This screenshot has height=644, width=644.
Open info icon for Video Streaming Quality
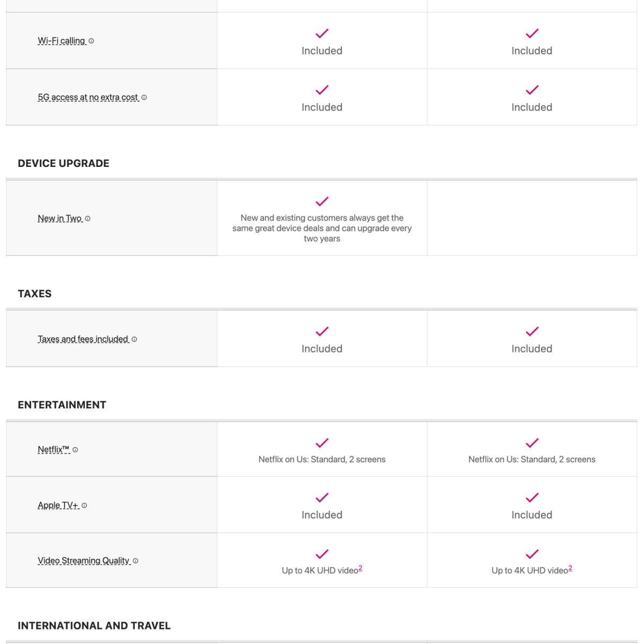click(135, 561)
